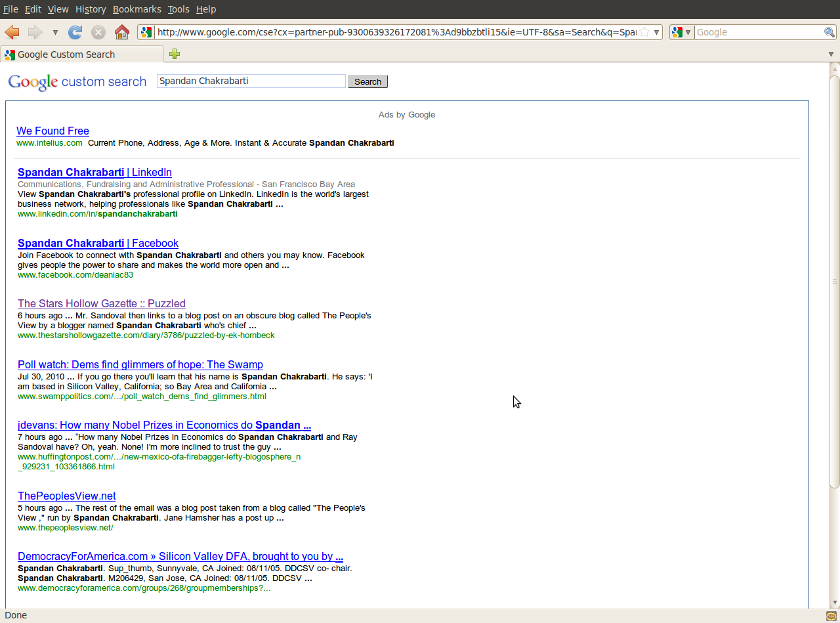Image resolution: width=840 pixels, height=623 pixels.
Task: Click the Search button beside the query
Action: [367, 81]
